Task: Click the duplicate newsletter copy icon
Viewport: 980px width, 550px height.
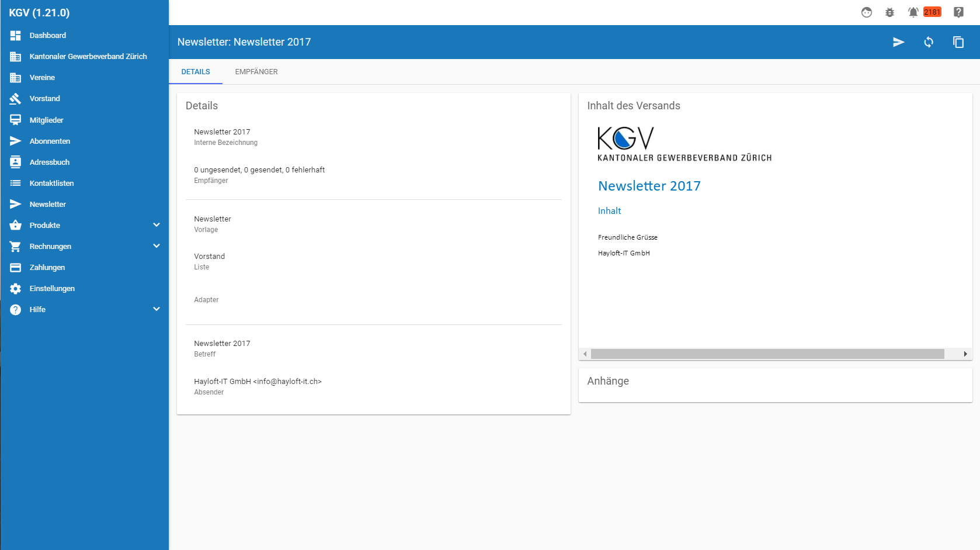Action: coord(958,42)
